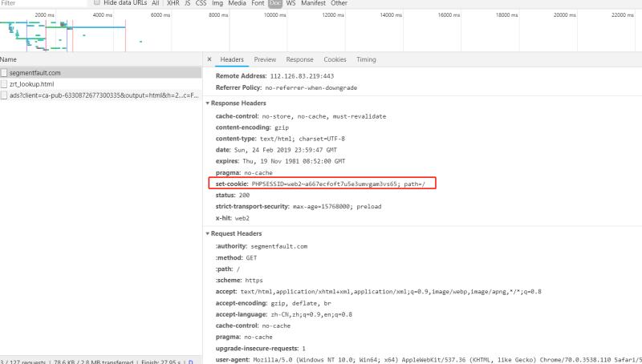Image resolution: width=642 pixels, height=364 pixels.
Task: Click the set-cookie PHPSESSID value
Action: click(x=338, y=184)
